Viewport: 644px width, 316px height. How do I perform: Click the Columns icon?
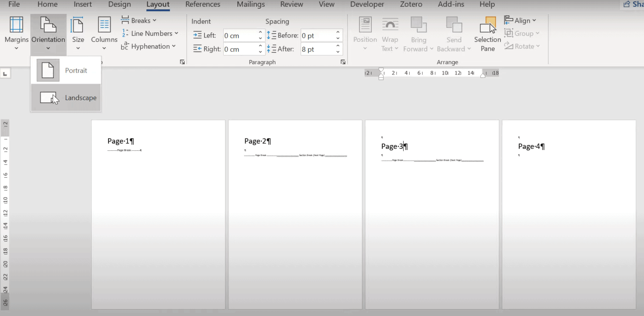(x=104, y=25)
